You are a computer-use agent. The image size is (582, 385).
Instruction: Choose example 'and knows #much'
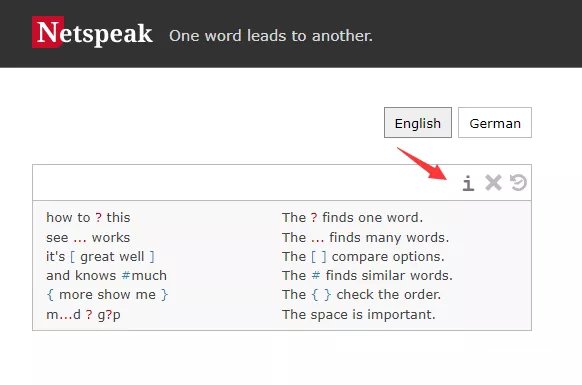click(x=107, y=275)
